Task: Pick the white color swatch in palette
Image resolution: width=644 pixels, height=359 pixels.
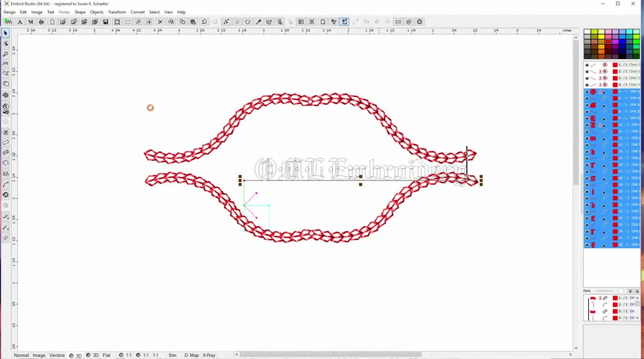Action: click(x=587, y=31)
